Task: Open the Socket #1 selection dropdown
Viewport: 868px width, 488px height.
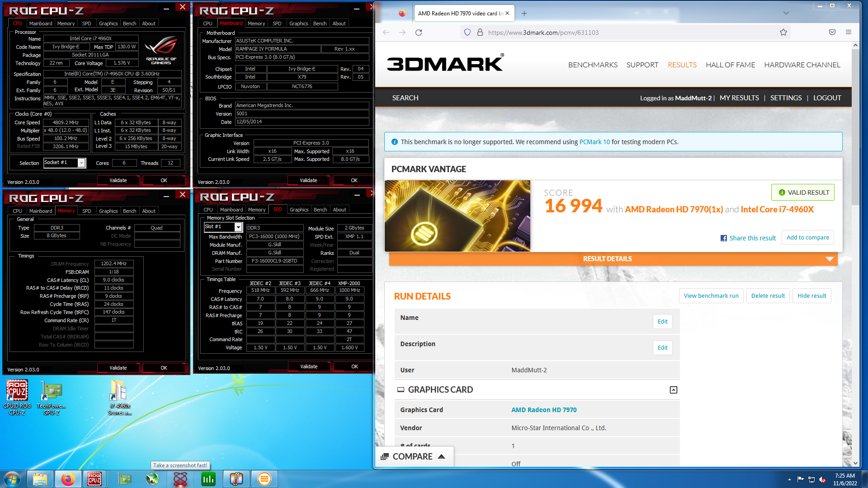Action: click(81, 163)
